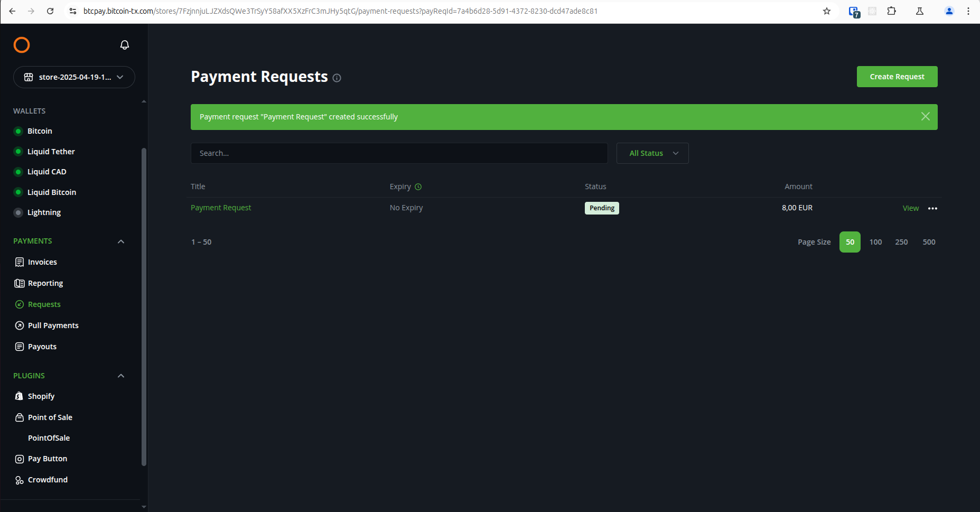Click the Point of Sale icon
Screen dimensions: 980x512
click(x=20, y=417)
